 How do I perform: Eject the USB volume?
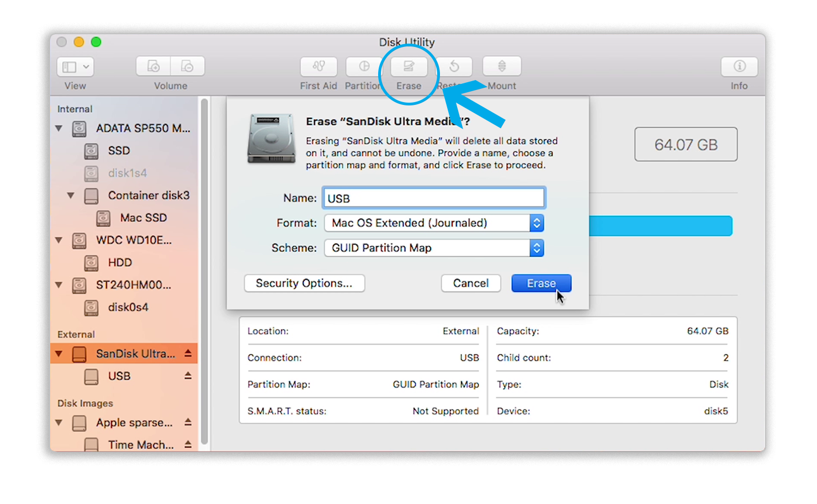[x=188, y=375]
